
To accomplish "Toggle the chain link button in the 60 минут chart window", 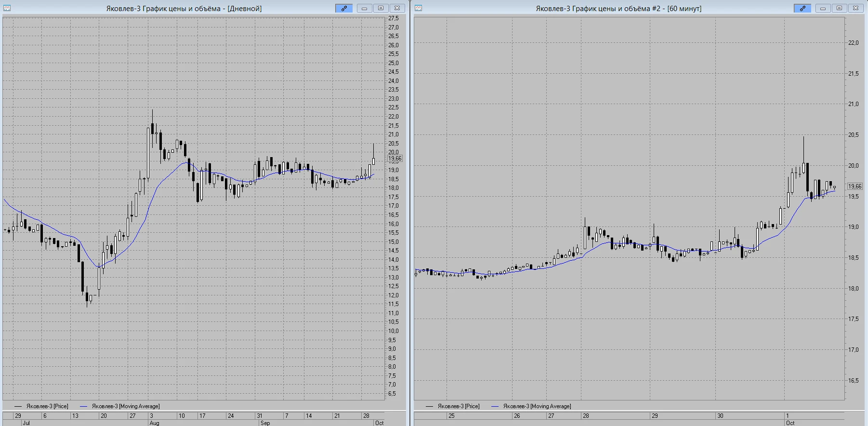I will point(802,8).
